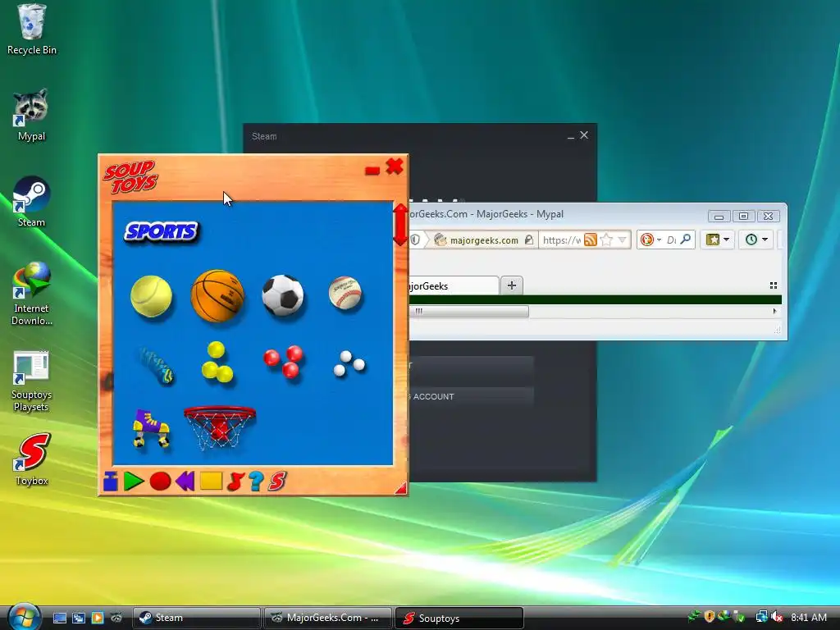Click the yellow stop square in Souptoys
This screenshot has width=840, height=630.
[211, 481]
